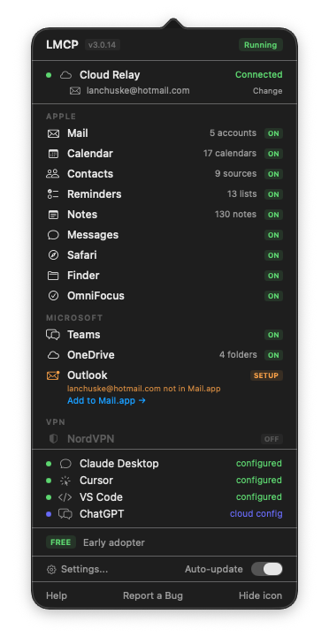329x644 pixels.
Task: Click the '13 lists' Reminders count
Action: point(241,193)
